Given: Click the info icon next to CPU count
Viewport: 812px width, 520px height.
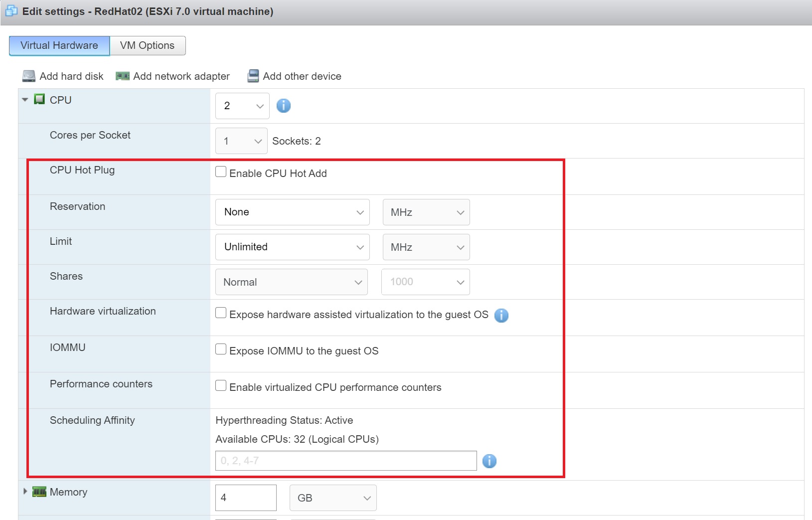Looking at the screenshot, I should 283,106.
